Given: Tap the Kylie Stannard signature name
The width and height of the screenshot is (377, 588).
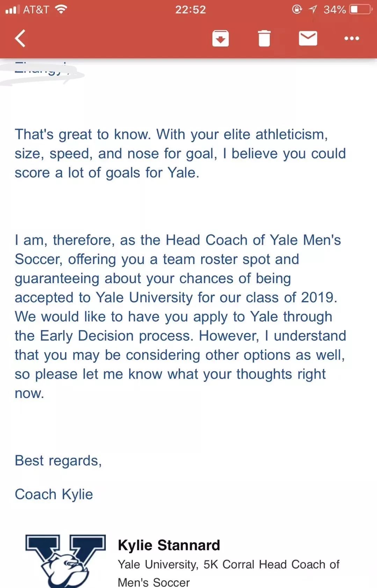Looking at the screenshot, I should click(169, 545).
